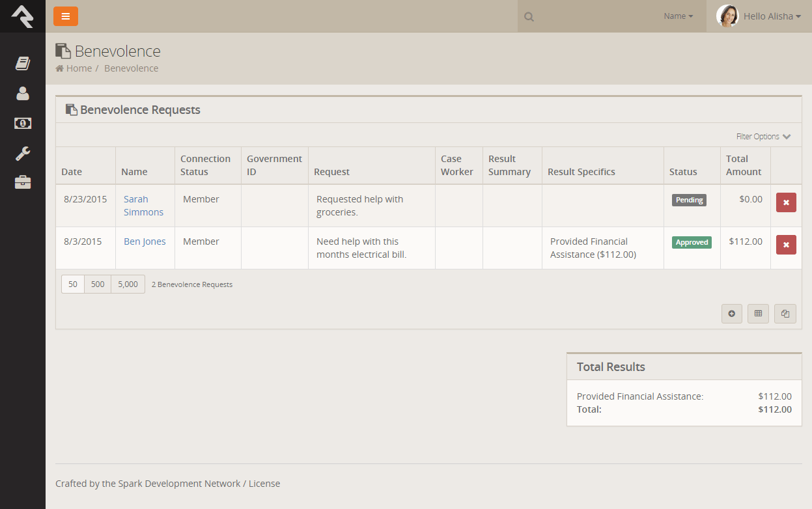Click the Home breadcrumb link

tap(78, 68)
